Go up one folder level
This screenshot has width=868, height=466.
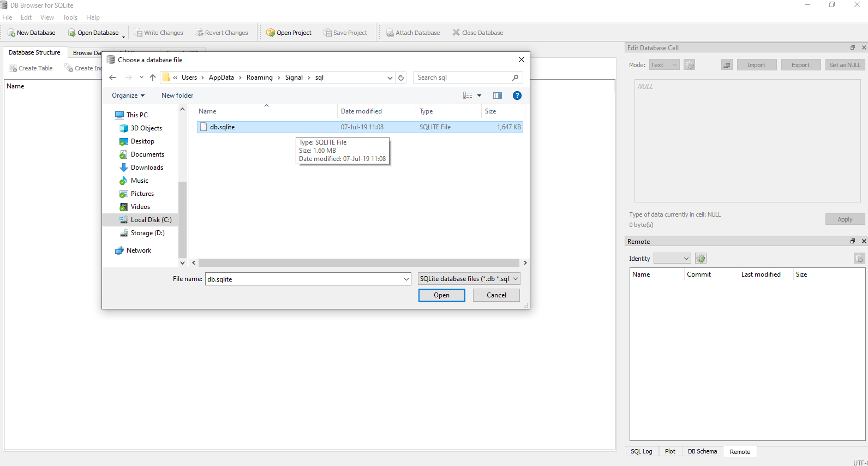pos(153,77)
